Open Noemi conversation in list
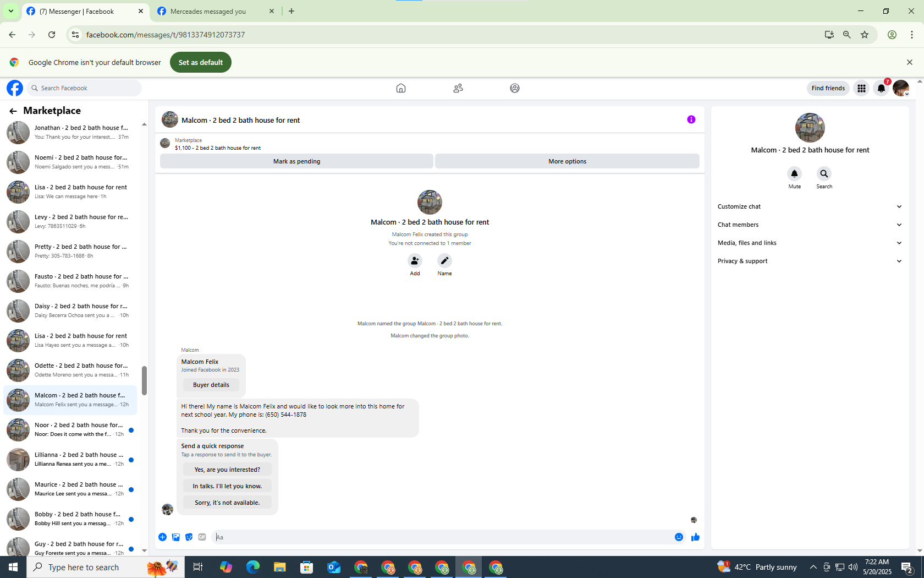Image resolution: width=924 pixels, height=578 pixels. pyautogui.click(x=70, y=162)
